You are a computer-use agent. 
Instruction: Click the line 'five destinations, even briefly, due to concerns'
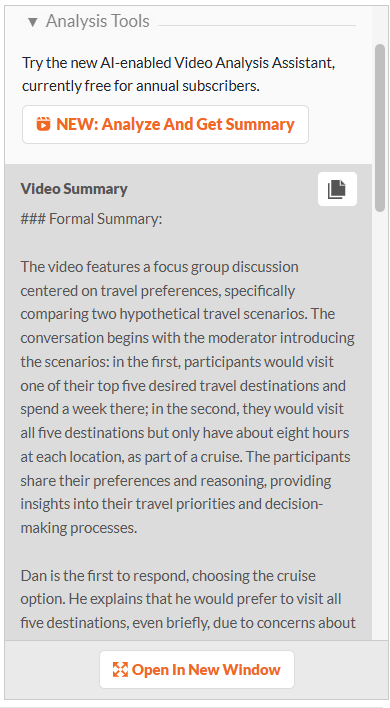pos(188,623)
